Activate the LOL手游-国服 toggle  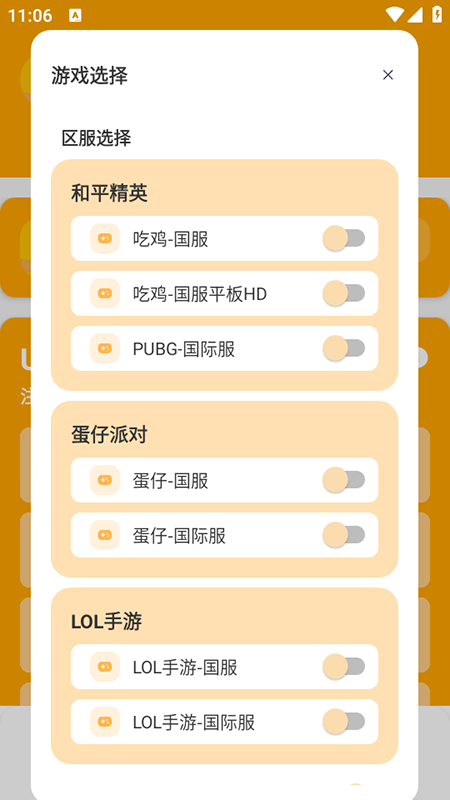(344, 667)
